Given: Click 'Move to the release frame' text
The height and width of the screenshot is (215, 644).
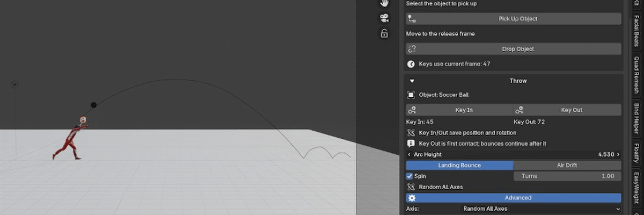Looking at the screenshot, I should 440,34.
